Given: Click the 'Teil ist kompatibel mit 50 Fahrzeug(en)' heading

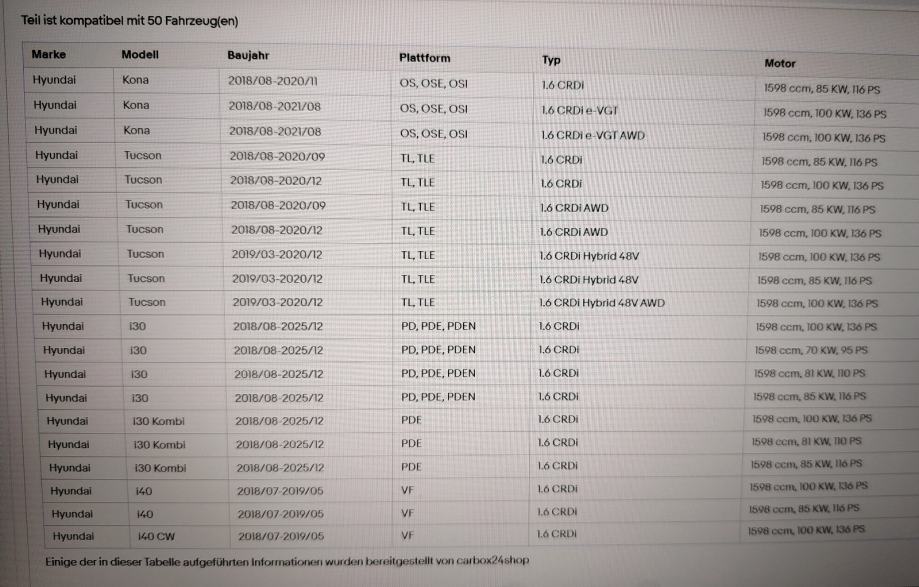Looking at the screenshot, I should pos(130,20).
